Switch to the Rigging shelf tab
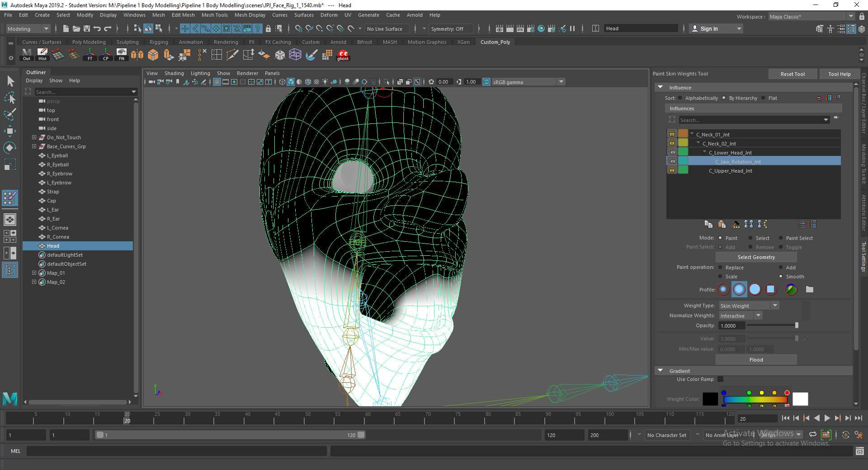Screen dimensions: 868x470 coord(159,42)
